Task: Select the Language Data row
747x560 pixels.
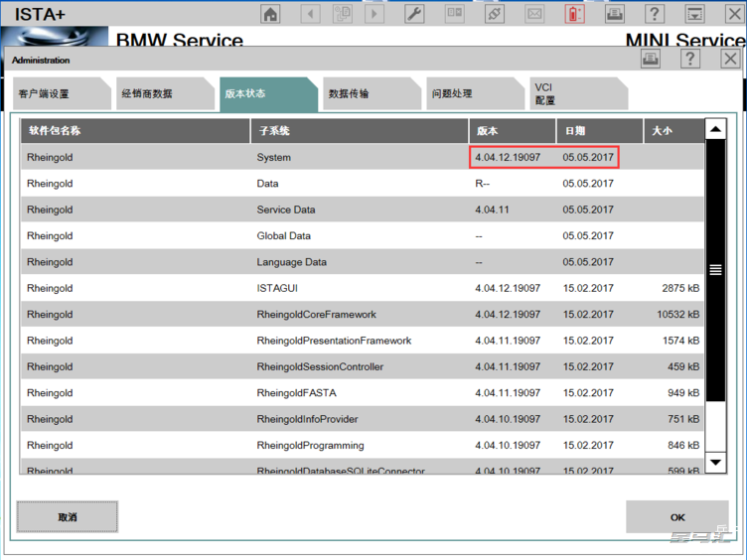Action: pyautogui.click(x=362, y=262)
